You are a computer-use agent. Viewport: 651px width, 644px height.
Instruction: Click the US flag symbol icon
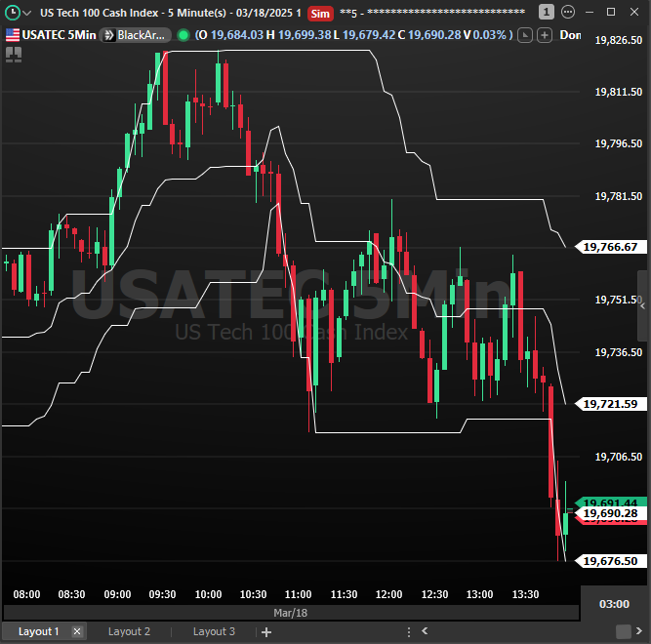coord(12,34)
